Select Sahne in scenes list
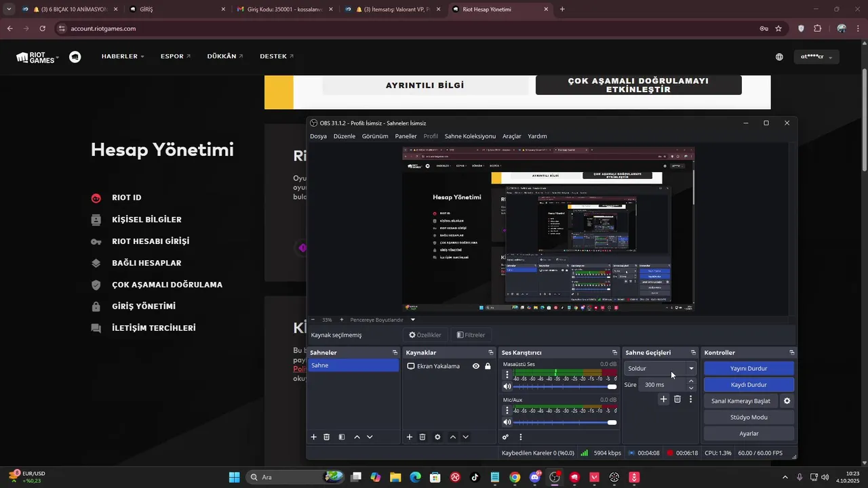Image resolution: width=868 pixels, height=488 pixels. pyautogui.click(x=353, y=365)
